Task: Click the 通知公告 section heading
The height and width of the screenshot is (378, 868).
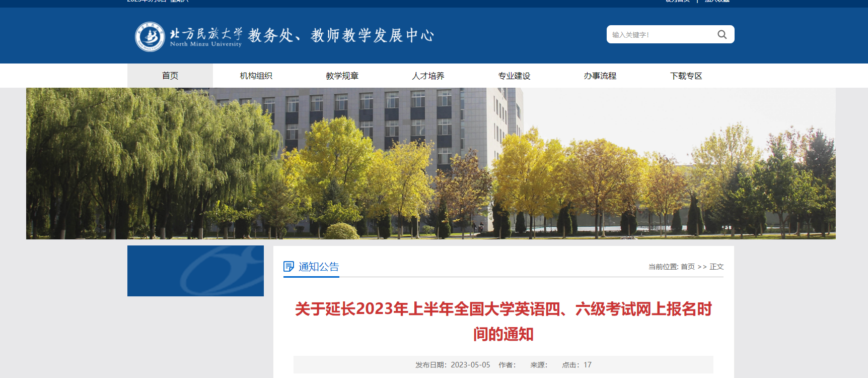Action: click(x=319, y=267)
